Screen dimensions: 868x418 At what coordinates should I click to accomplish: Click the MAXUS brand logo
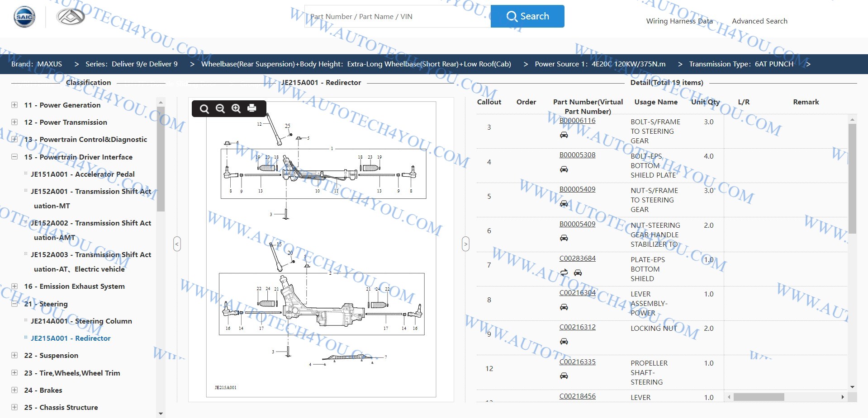[x=70, y=16]
